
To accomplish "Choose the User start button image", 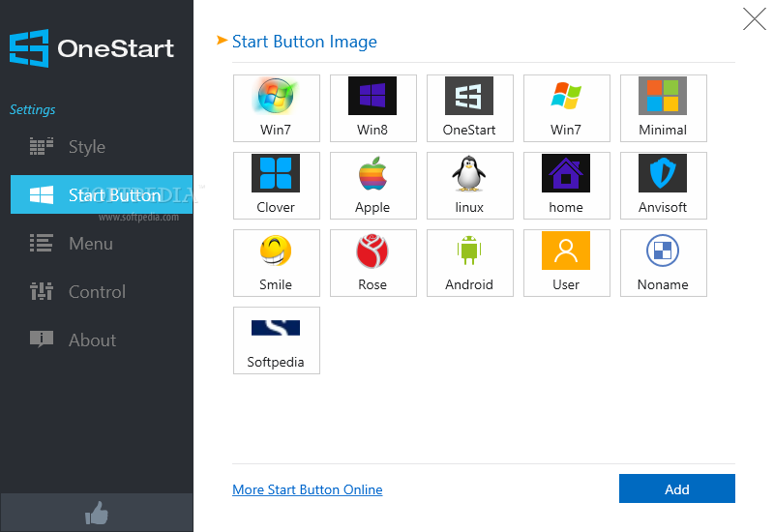I will (x=567, y=263).
